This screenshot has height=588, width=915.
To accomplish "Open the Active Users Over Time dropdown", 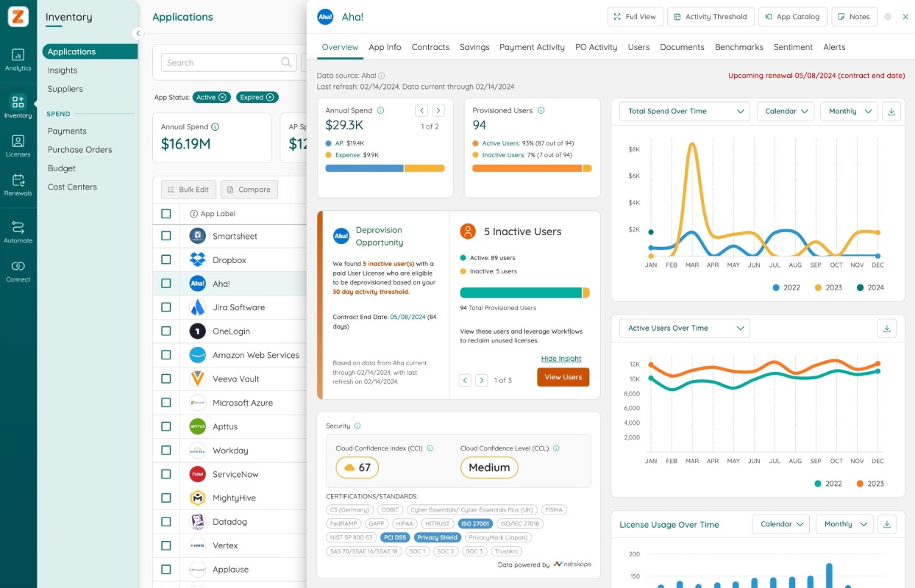I will point(685,329).
